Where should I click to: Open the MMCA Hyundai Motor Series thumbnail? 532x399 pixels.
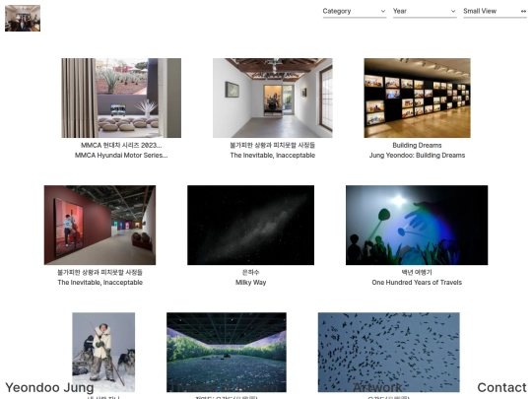point(121,99)
